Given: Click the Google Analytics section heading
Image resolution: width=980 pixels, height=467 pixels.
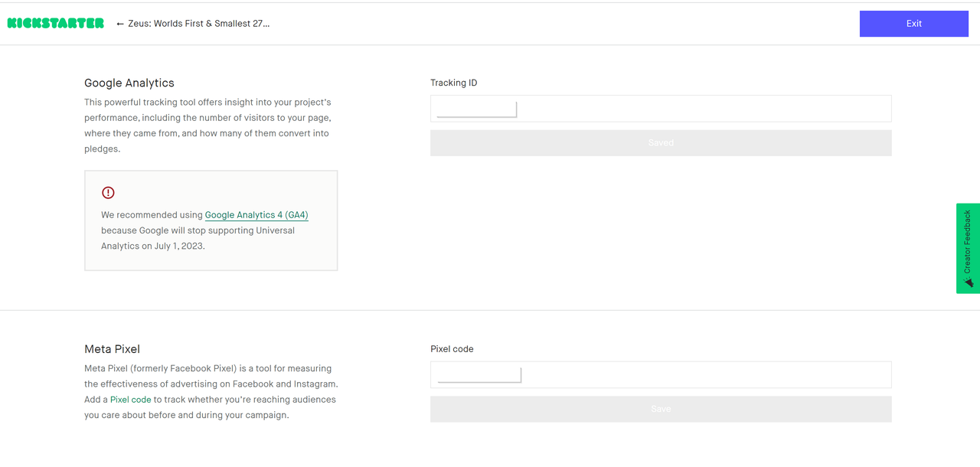Looking at the screenshot, I should [x=129, y=83].
